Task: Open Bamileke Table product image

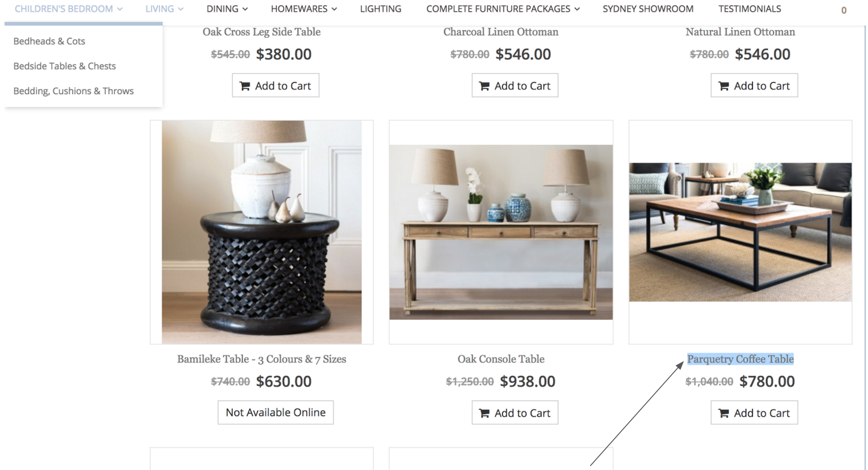Action: pyautogui.click(x=261, y=232)
